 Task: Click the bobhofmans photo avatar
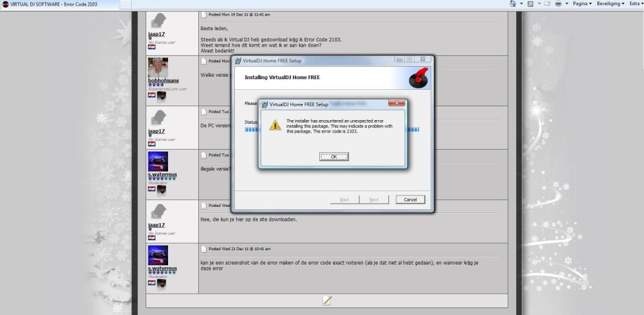(158, 67)
